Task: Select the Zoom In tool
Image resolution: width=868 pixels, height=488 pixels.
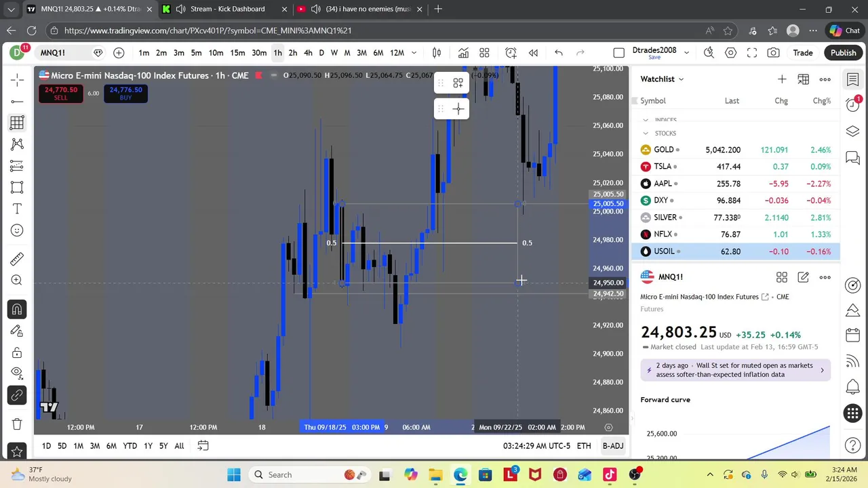Action: (17, 281)
